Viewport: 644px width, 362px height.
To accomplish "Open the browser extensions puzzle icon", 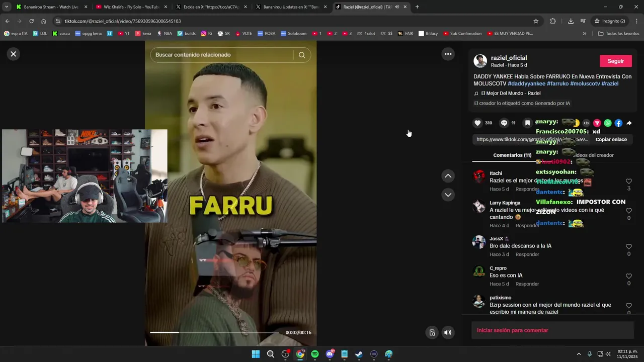I will (x=553, y=21).
